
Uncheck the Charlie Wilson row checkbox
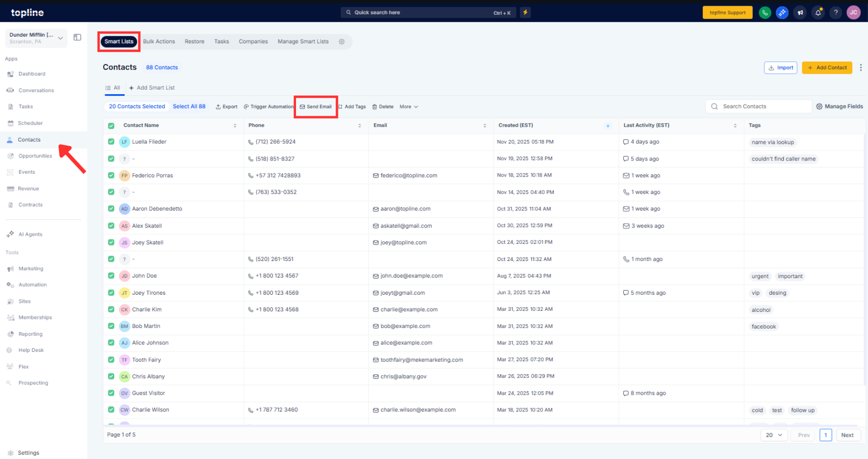(111, 409)
